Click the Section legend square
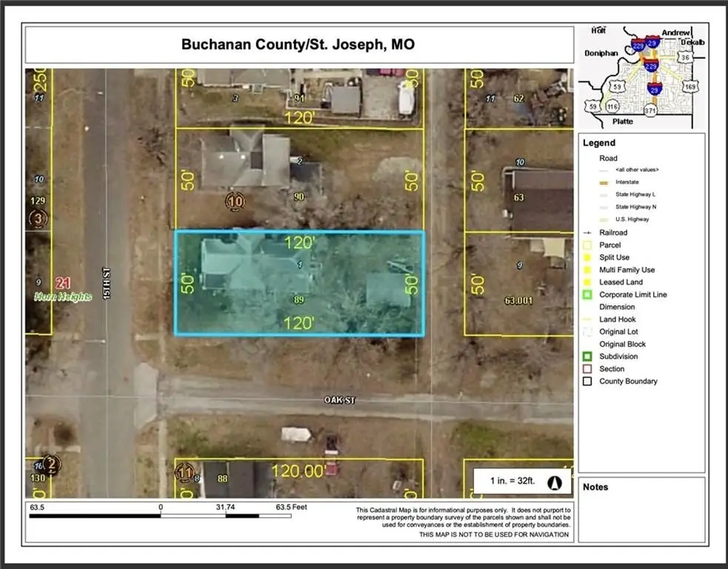This screenshot has height=569, width=728. click(x=587, y=369)
